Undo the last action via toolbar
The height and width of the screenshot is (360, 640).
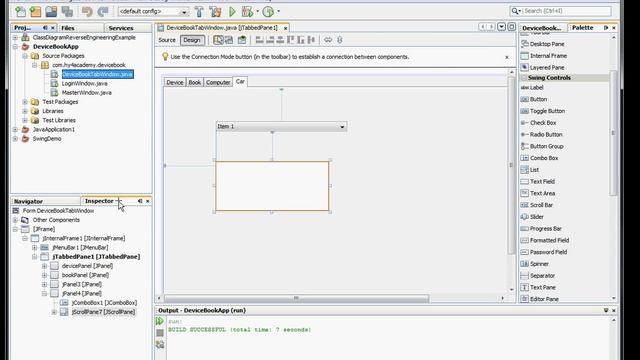[x=87, y=11]
